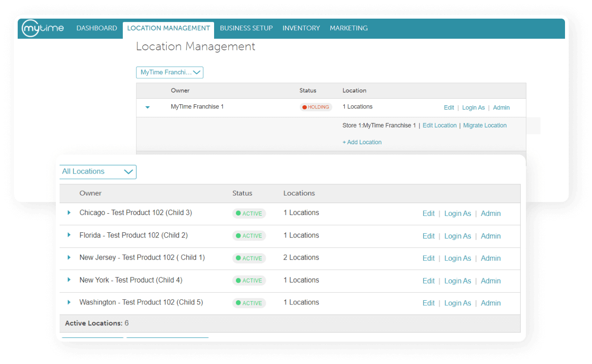Click the Locations header in the lower table
This screenshot has height=364, width=592.
coord(299,193)
